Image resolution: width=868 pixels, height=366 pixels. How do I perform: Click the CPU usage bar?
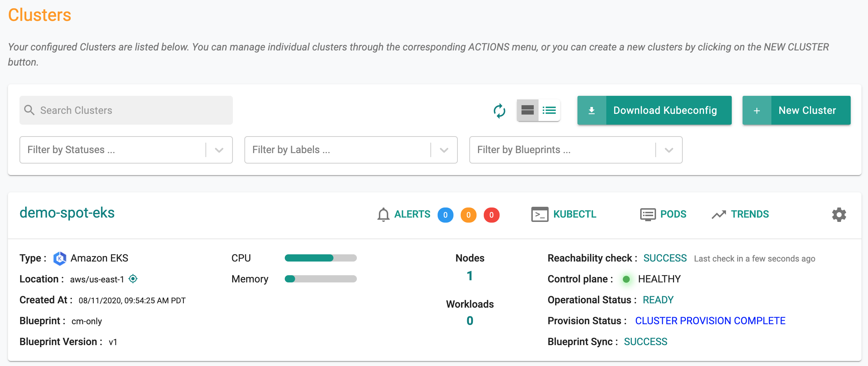tap(320, 258)
